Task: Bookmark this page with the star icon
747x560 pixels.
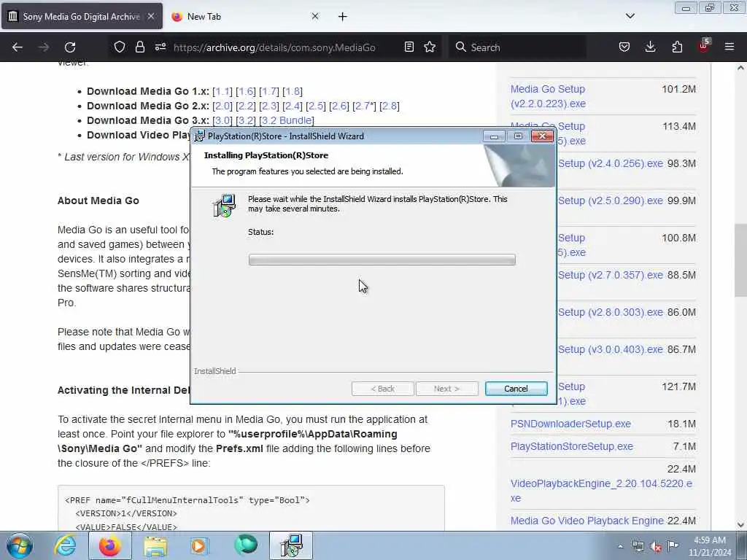Action: (x=430, y=47)
